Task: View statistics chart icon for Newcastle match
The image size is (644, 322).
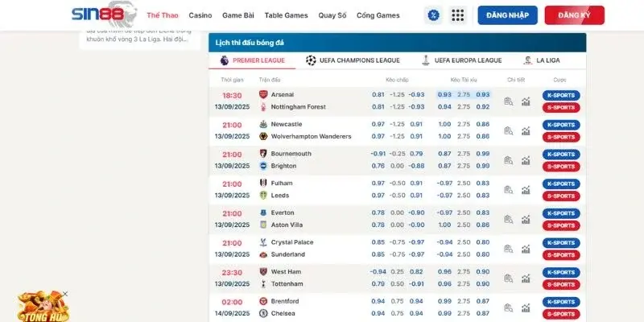Action: (x=526, y=130)
